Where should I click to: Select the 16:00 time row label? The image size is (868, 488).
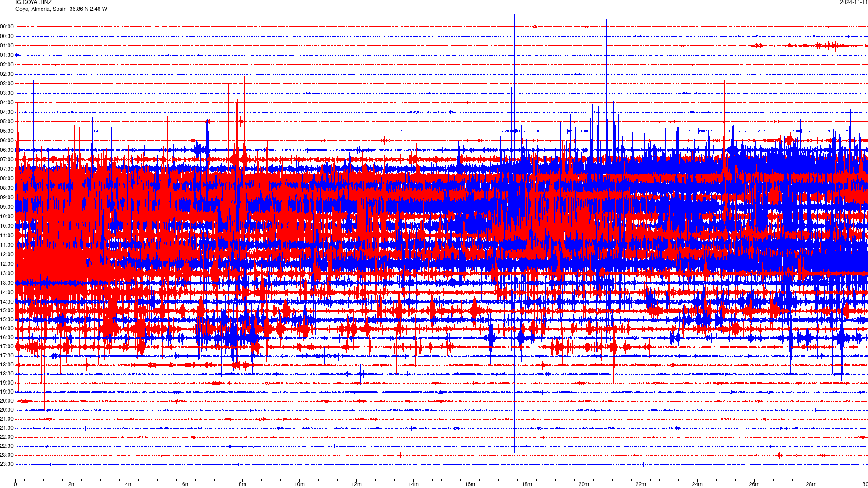tap(7, 328)
